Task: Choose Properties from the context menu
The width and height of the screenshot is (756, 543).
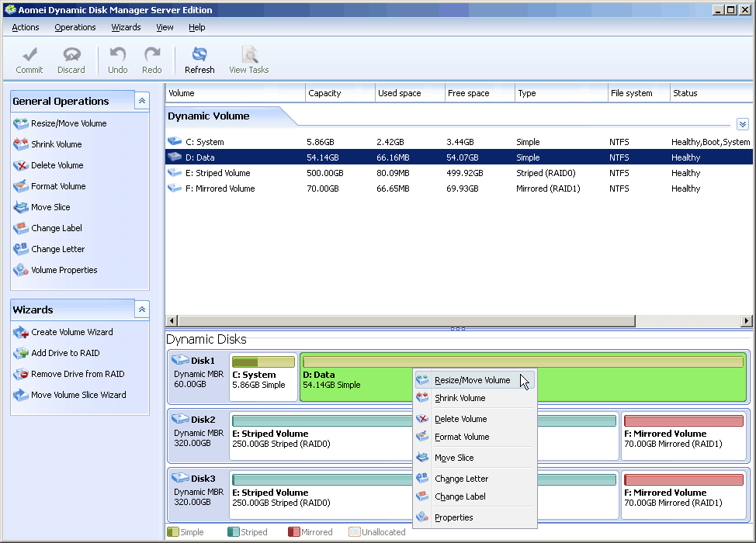Action: (x=453, y=517)
